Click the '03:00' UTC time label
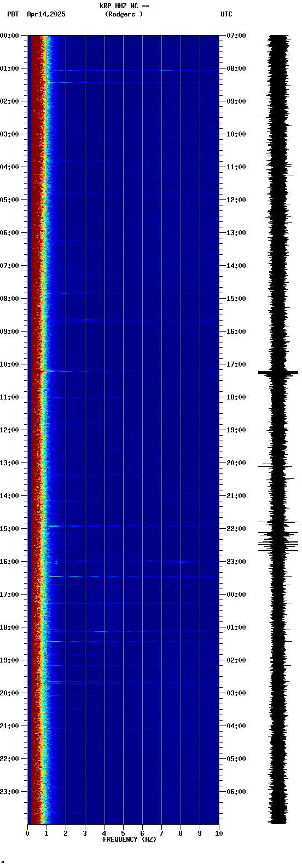The width and height of the screenshot is (302, 868). pyautogui.click(x=236, y=693)
